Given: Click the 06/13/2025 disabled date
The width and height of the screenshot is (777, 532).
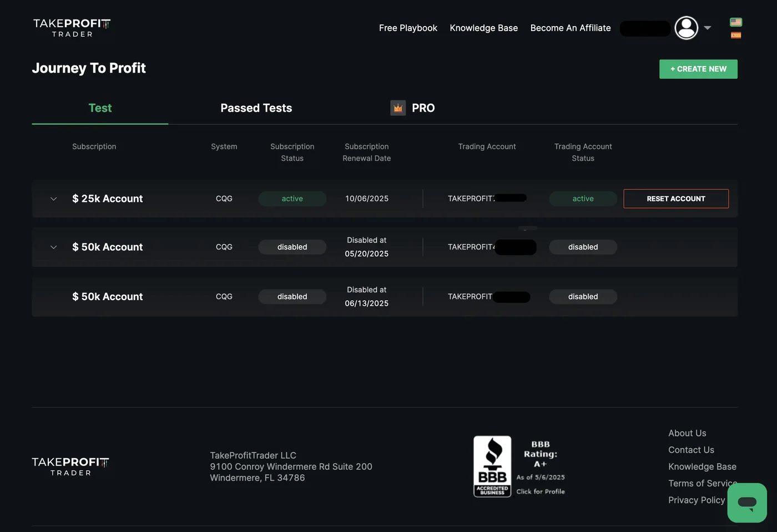Looking at the screenshot, I should tap(367, 303).
